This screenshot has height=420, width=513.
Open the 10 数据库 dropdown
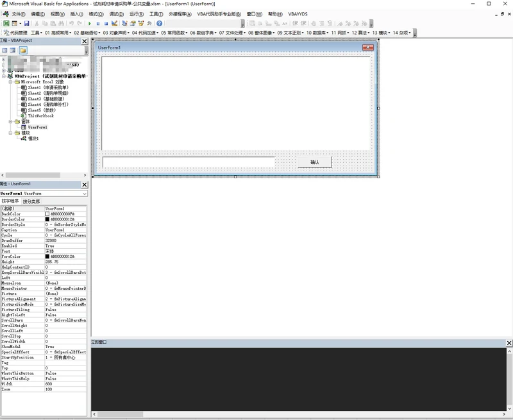317,33
